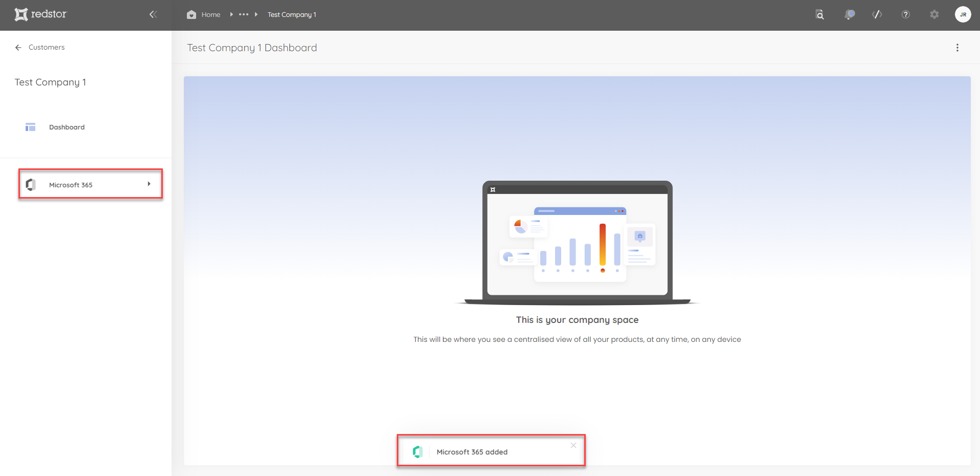Collapse the sidebar with double chevron
The width and height of the screenshot is (980, 476).
(153, 14)
